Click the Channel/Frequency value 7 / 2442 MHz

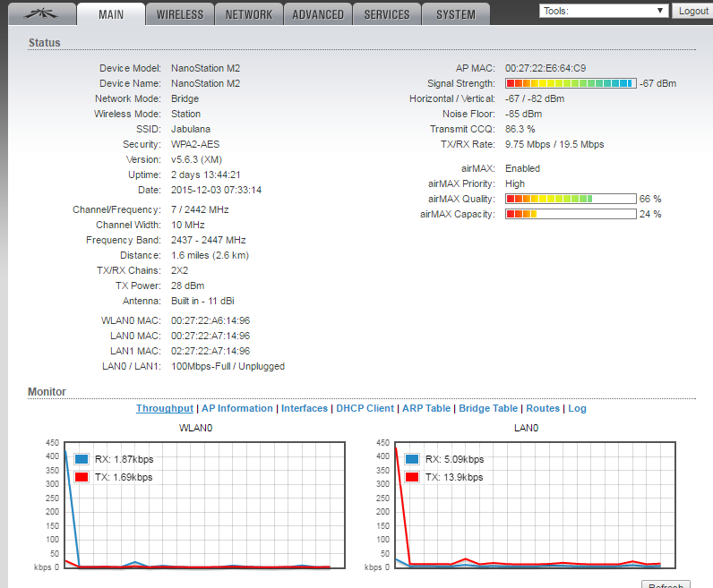tap(200, 209)
